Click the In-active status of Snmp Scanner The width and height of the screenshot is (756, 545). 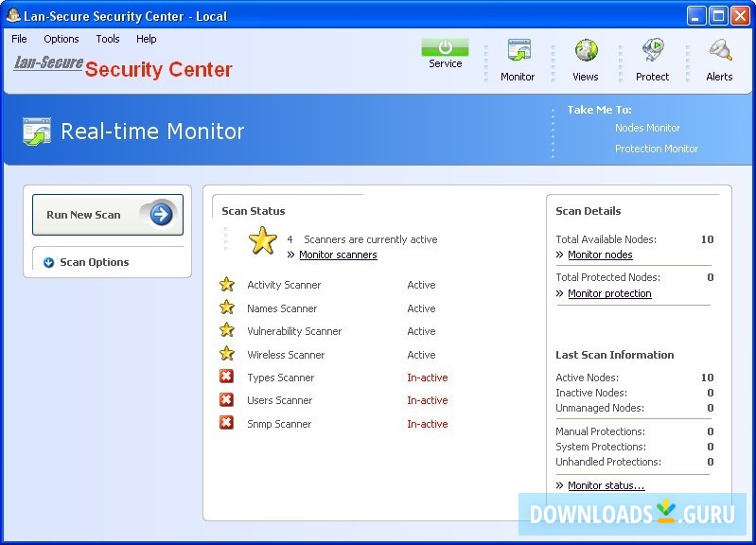tap(427, 424)
